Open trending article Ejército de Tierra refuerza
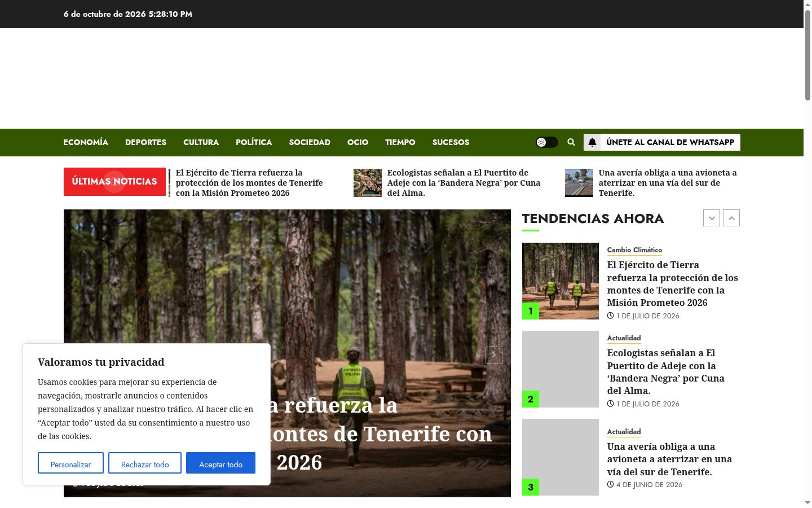 pos(673,284)
